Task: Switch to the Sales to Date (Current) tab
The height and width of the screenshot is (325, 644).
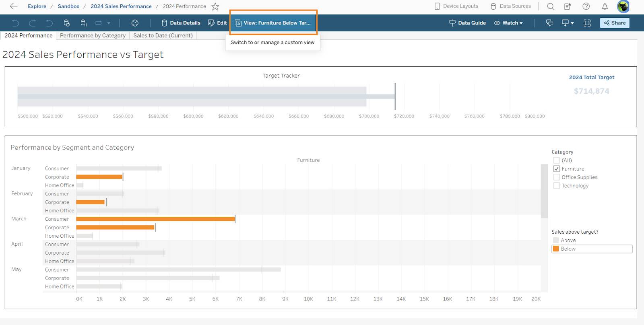Action: (x=163, y=35)
